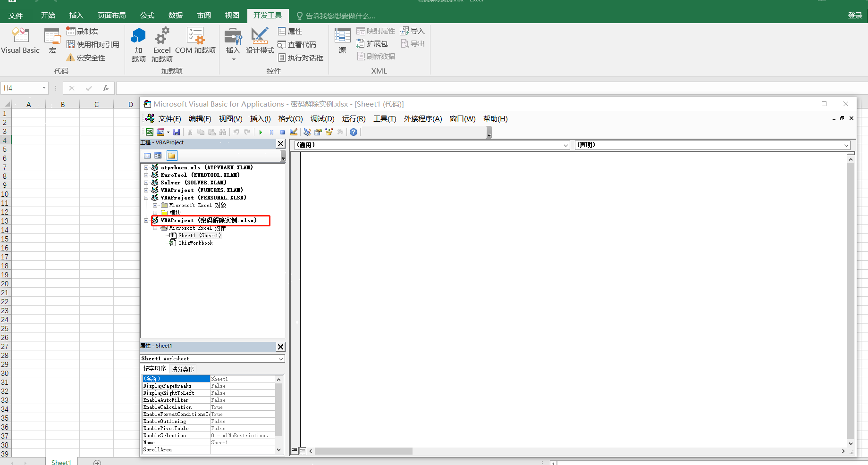Select ThisWorkbook in project tree
The width and height of the screenshot is (868, 465).
[195, 243]
